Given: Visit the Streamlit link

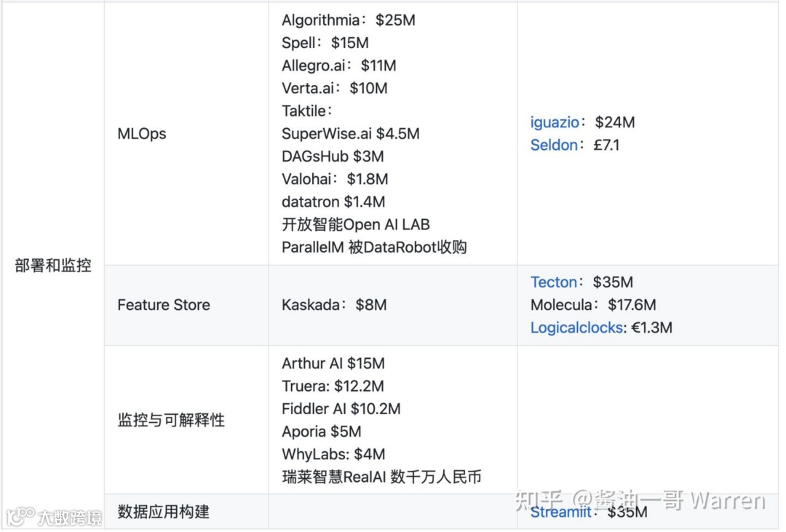Looking at the screenshot, I should pyautogui.click(x=560, y=512).
